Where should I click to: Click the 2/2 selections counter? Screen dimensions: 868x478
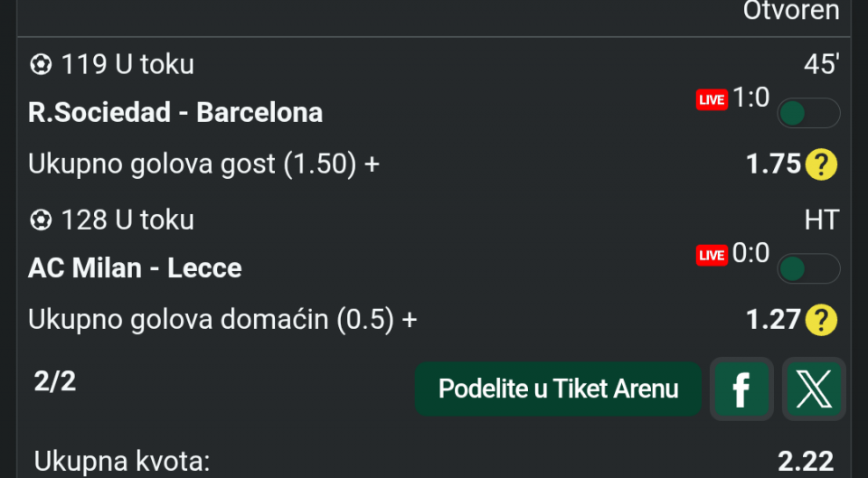click(55, 381)
